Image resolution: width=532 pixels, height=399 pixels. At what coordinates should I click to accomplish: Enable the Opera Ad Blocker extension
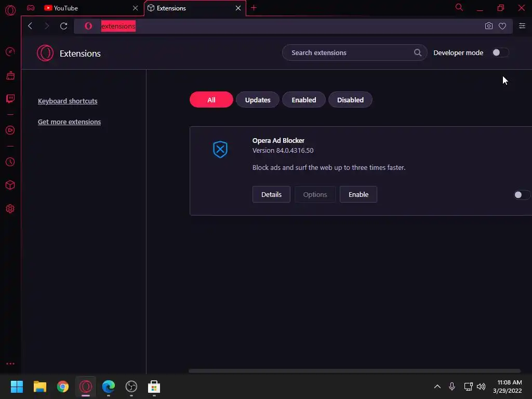pyautogui.click(x=358, y=194)
